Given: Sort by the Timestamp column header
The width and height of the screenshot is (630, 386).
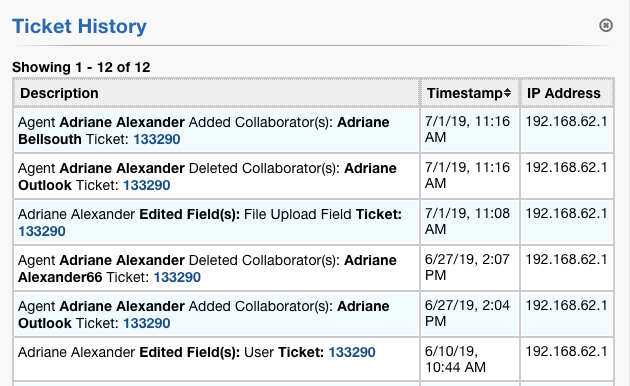Looking at the screenshot, I should (469, 93).
